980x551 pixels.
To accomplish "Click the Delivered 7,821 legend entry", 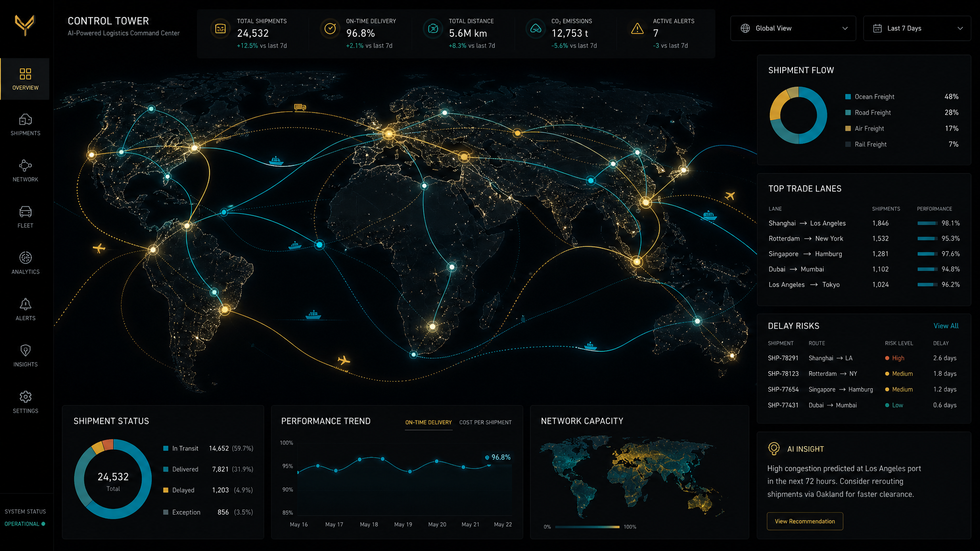I will [208, 469].
